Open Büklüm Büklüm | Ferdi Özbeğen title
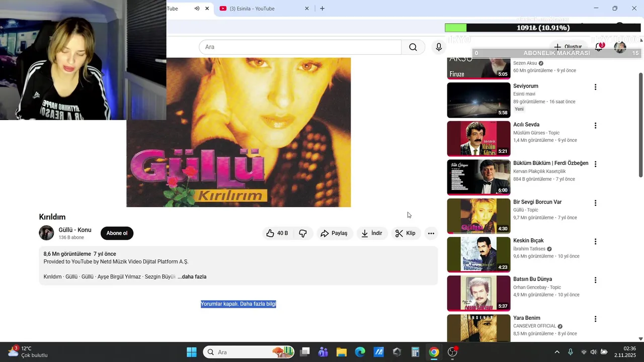This screenshot has width=644, height=362. tap(550, 163)
